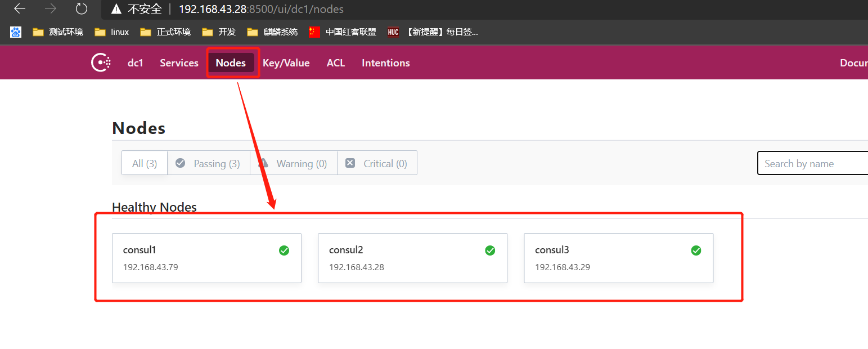Image resolution: width=868 pixels, height=349 pixels.
Task: Filter nodes by Critical (0)
Action: 377,163
